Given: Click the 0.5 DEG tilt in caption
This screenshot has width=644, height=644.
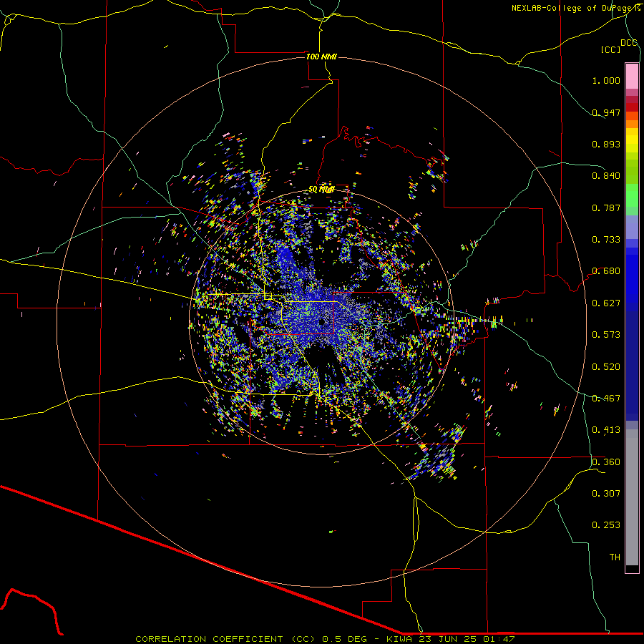Looking at the screenshot, I should [345, 639].
